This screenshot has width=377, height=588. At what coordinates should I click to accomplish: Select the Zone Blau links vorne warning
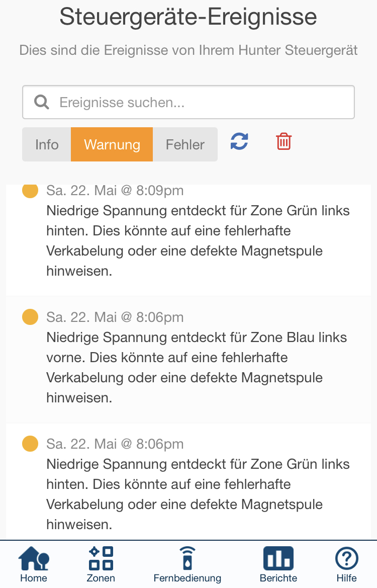pos(188,359)
